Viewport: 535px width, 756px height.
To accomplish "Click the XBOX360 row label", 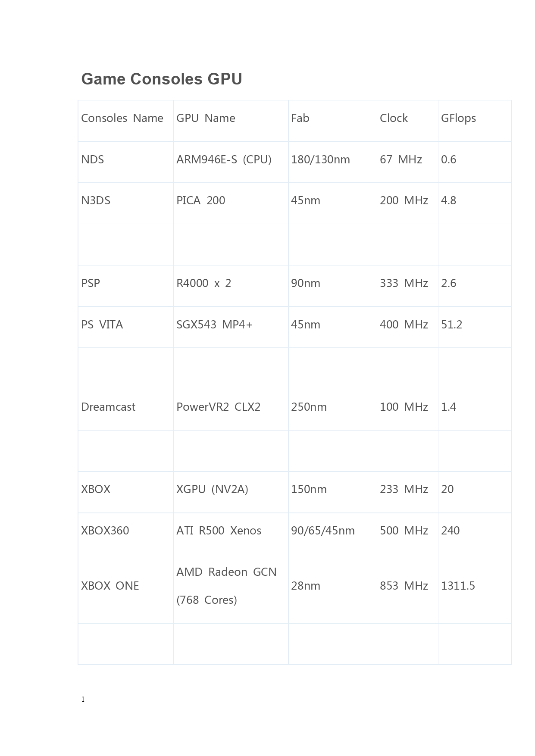I will 105,531.
